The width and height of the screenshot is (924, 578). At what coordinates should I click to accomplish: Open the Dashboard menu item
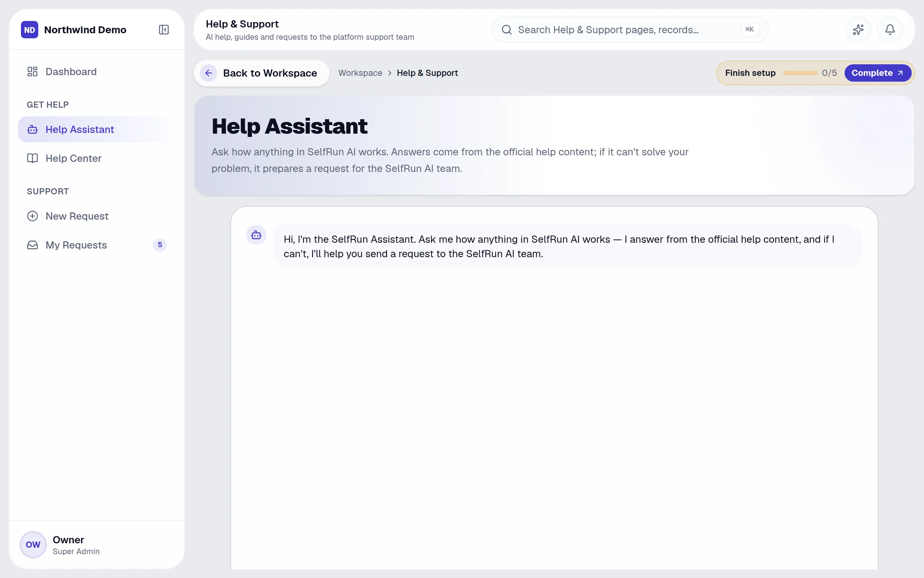[97, 72]
